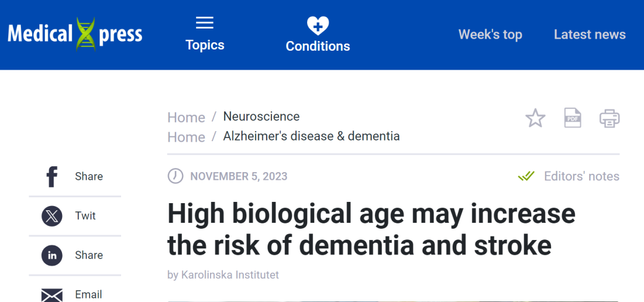Open Alzheimer's disease & dementia category
This screenshot has height=302, width=644.
(311, 136)
